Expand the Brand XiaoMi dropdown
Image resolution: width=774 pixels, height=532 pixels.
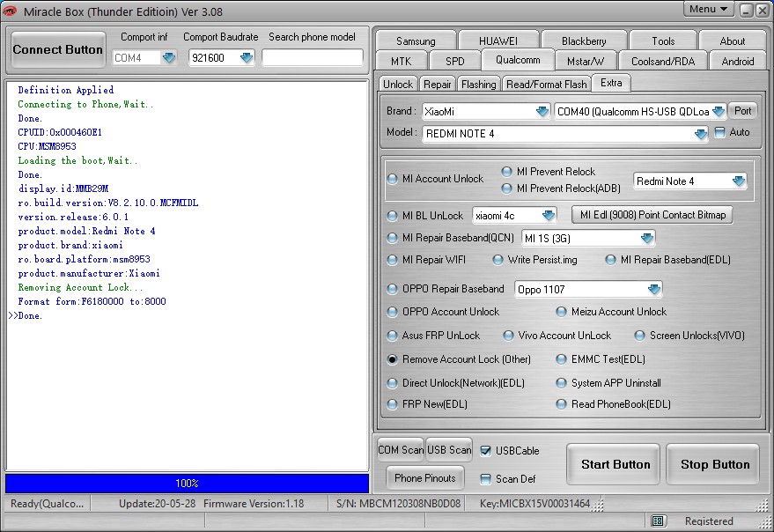point(542,111)
